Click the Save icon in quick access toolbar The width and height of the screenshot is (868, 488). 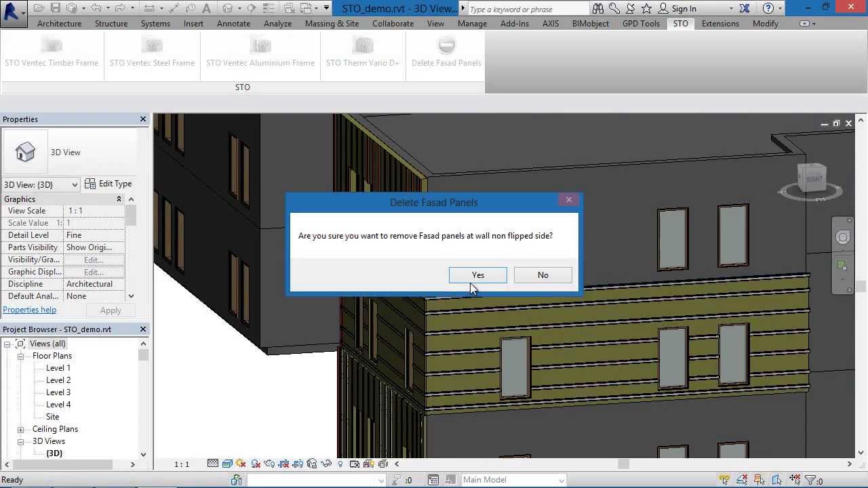(x=56, y=9)
